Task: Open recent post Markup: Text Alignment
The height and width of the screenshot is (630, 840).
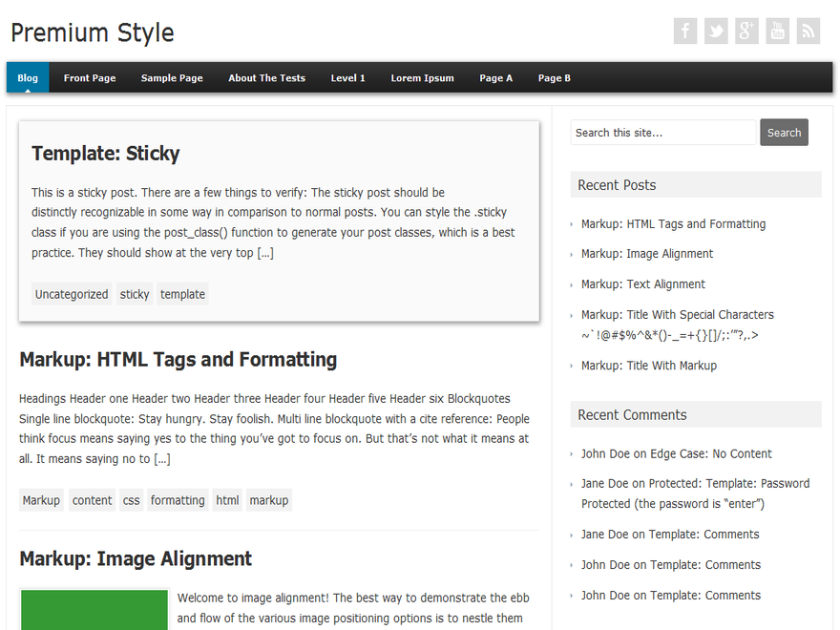Action: 642,283
